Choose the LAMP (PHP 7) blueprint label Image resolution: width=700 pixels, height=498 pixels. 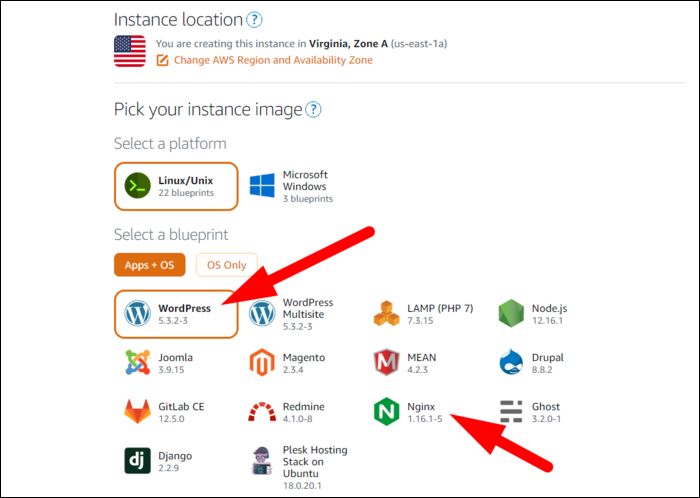440,314
